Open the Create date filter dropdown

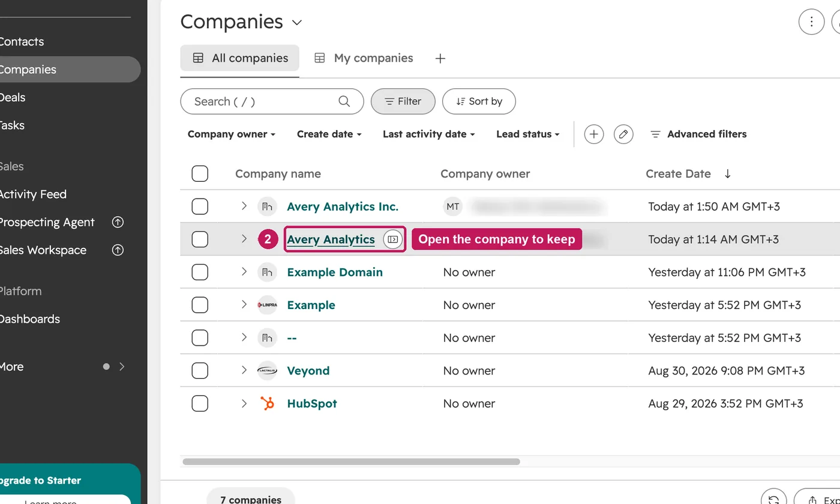[x=329, y=134]
